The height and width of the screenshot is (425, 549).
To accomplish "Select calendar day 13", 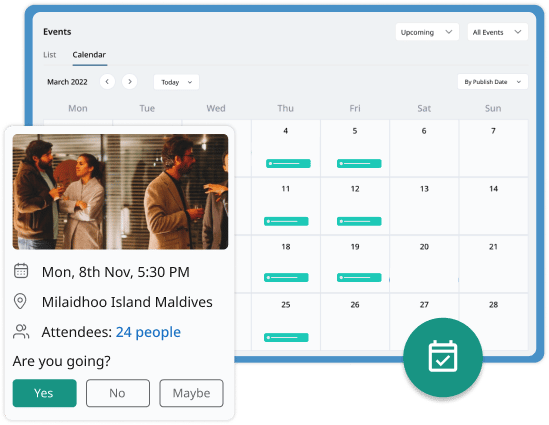I will click(424, 206).
